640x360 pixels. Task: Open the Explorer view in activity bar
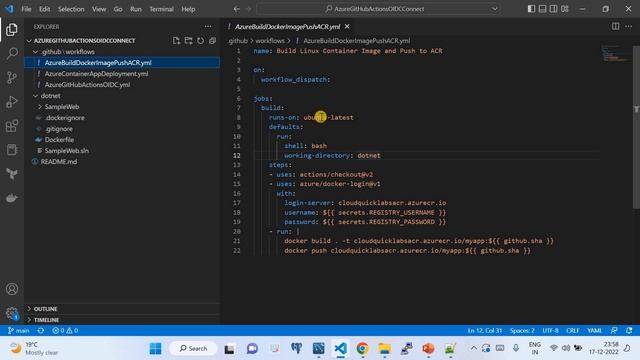point(12,29)
